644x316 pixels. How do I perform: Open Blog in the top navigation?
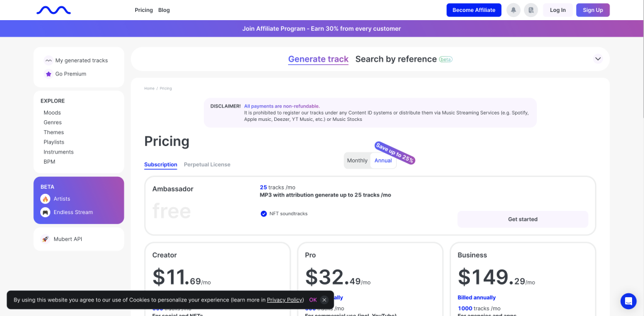[x=164, y=10]
